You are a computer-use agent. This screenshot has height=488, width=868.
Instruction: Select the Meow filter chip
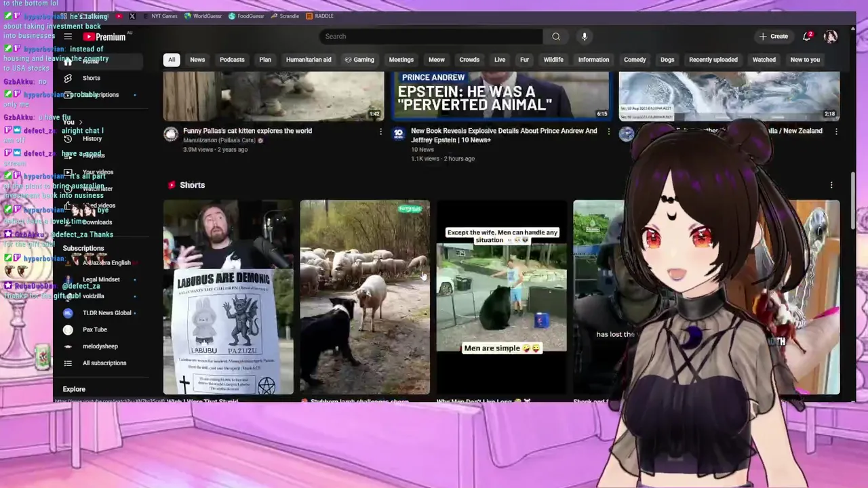pos(437,60)
